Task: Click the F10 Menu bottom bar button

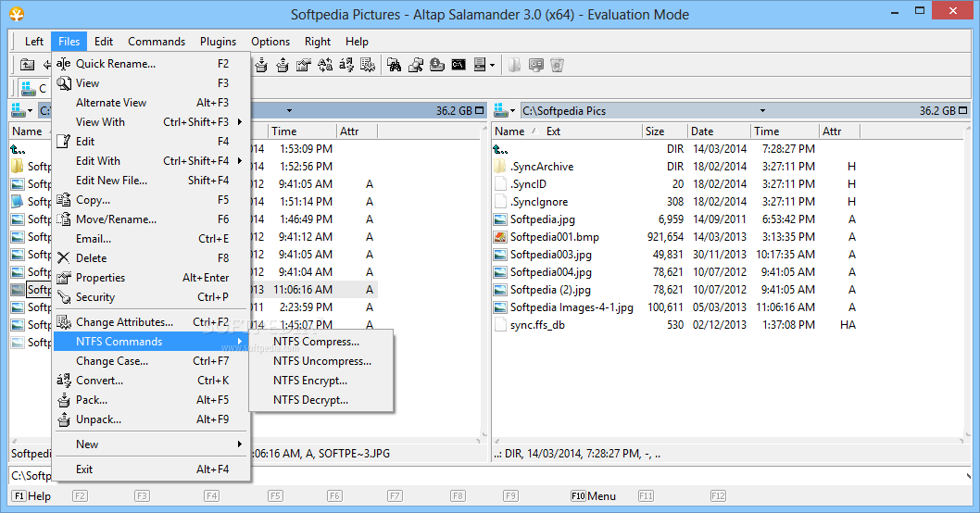Action: click(x=593, y=496)
